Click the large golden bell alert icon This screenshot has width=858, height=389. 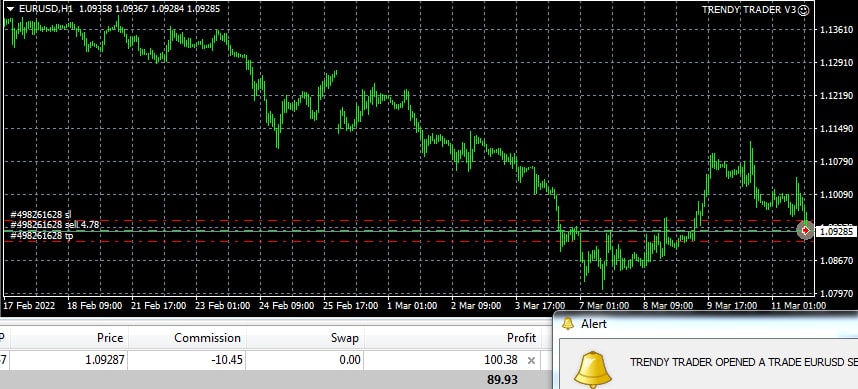[593, 370]
